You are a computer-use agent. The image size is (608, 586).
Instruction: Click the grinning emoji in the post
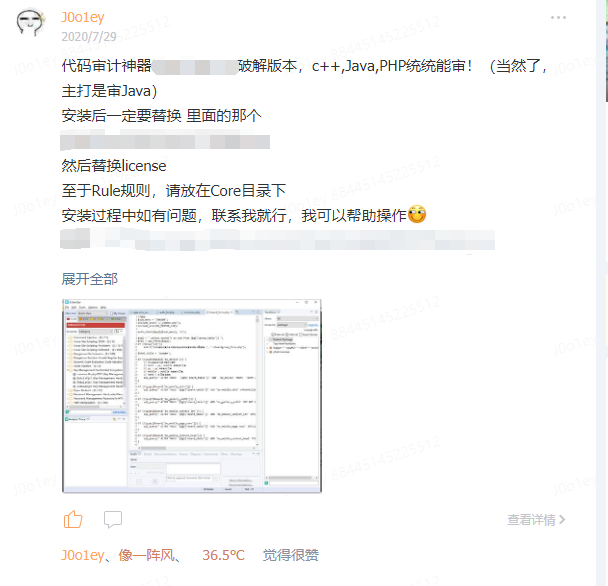pos(417,214)
